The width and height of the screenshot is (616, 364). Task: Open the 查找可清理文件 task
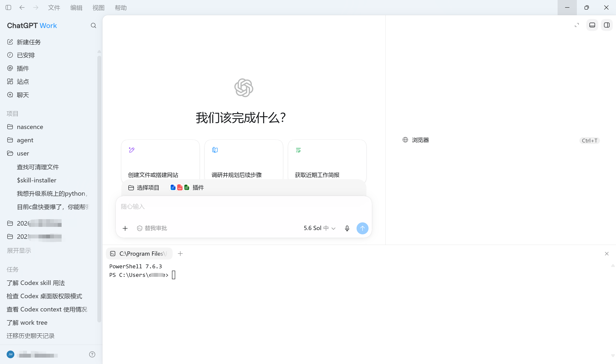pos(38,167)
